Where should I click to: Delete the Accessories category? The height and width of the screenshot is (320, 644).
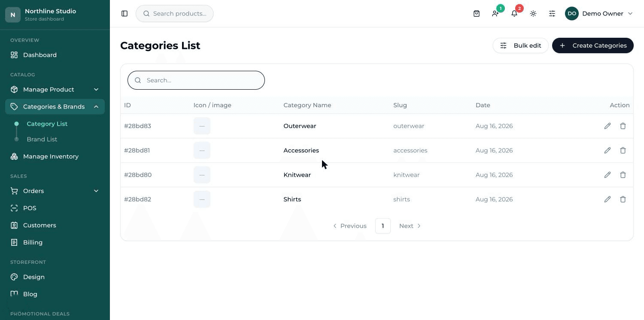(x=623, y=151)
